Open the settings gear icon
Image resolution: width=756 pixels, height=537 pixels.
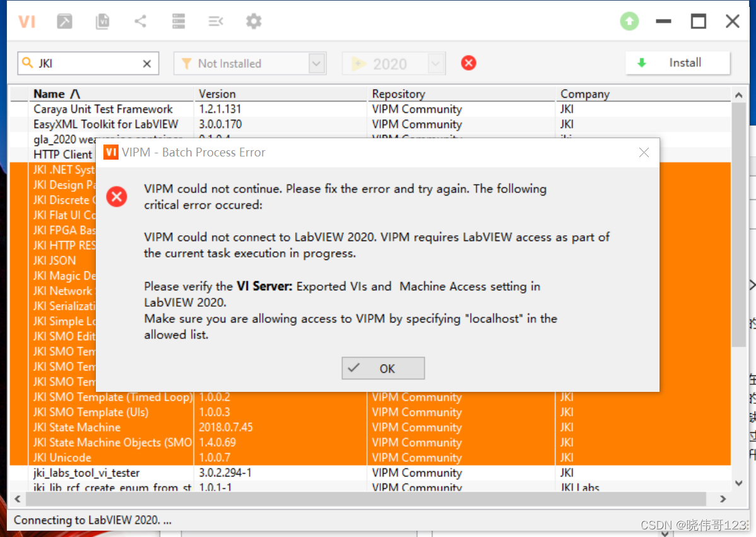[253, 21]
